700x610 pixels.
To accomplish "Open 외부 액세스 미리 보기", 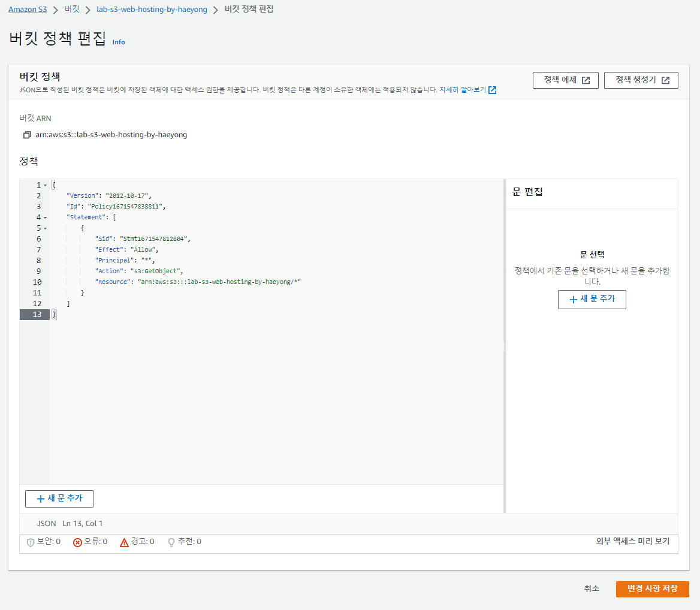I will coord(632,542).
